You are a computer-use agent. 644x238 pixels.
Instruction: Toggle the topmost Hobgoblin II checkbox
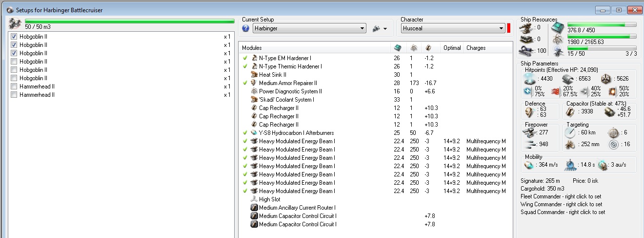[x=14, y=37]
